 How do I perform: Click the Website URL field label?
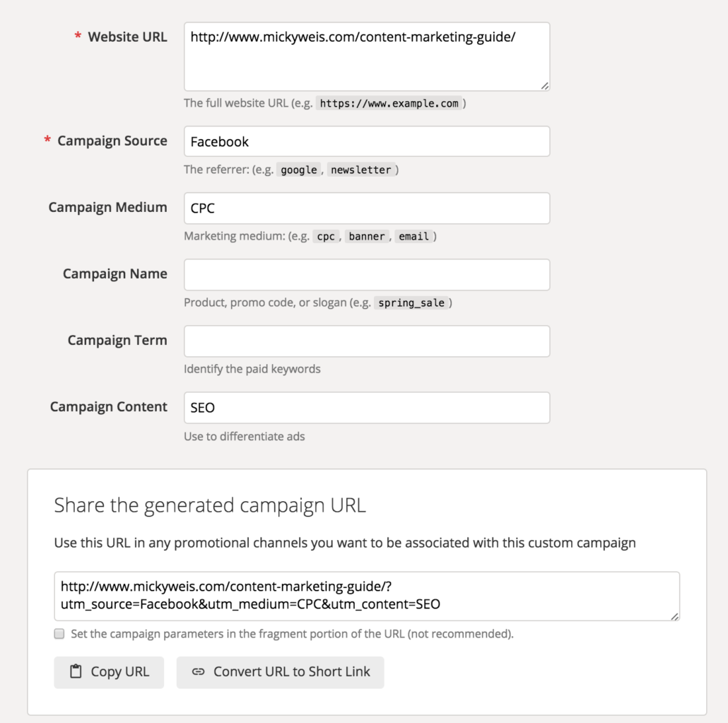pyautogui.click(x=127, y=37)
